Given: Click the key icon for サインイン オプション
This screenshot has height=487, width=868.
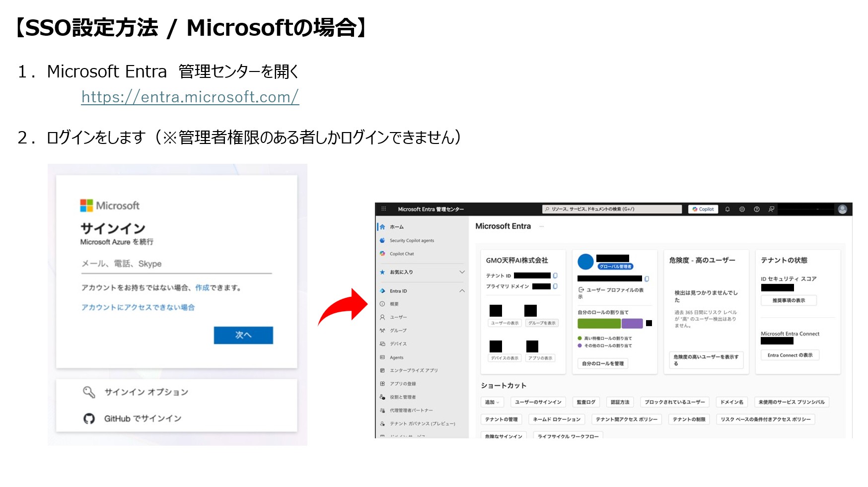Looking at the screenshot, I should coord(89,392).
